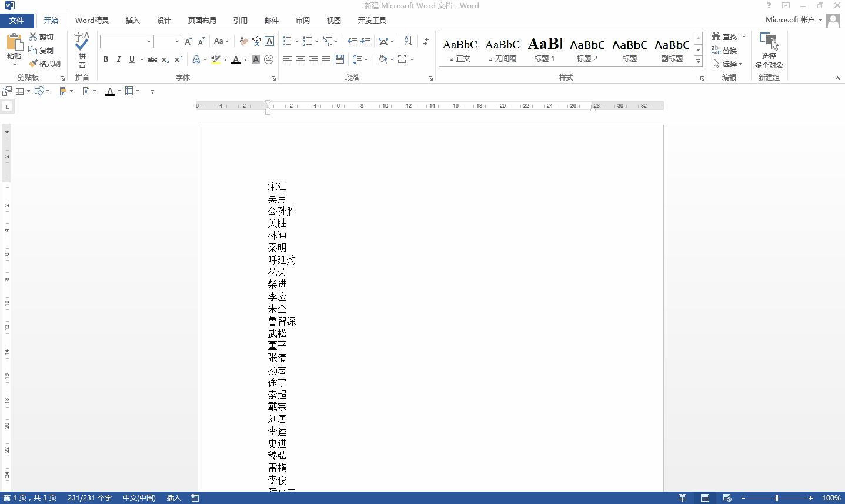The height and width of the screenshot is (504, 845).
Task: Sort text with A-Z sort icon
Action: (x=408, y=41)
